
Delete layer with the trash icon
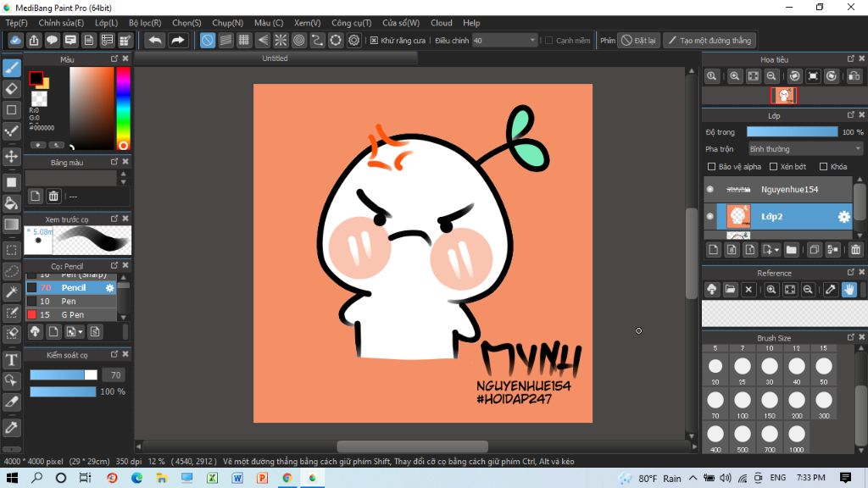(x=855, y=250)
